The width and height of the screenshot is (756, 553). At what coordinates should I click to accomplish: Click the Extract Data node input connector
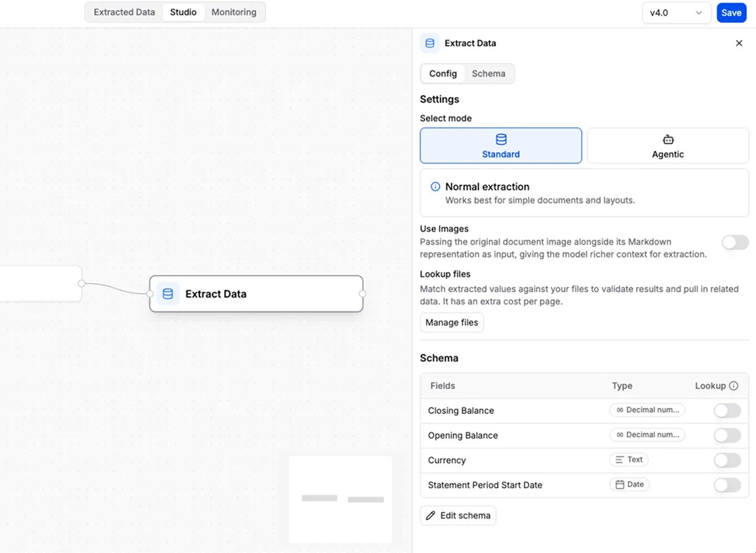(x=150, y=294)
